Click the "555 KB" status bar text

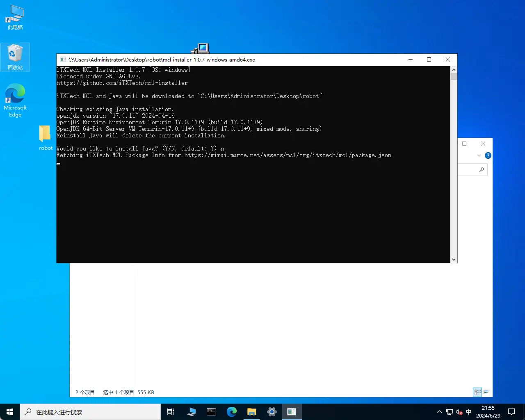pos(146,393)
